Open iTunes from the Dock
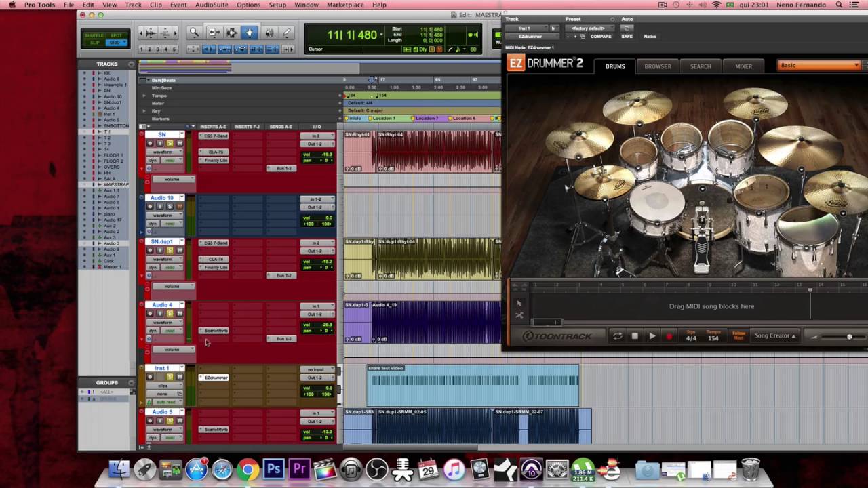868x488 pixels. click(x=454, y=469)
